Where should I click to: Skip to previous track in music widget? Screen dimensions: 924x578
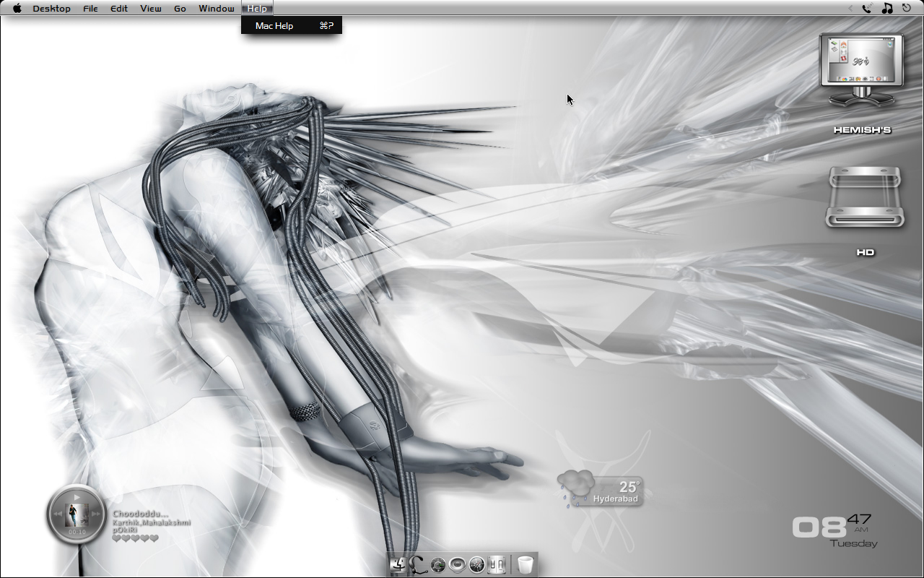57,514
